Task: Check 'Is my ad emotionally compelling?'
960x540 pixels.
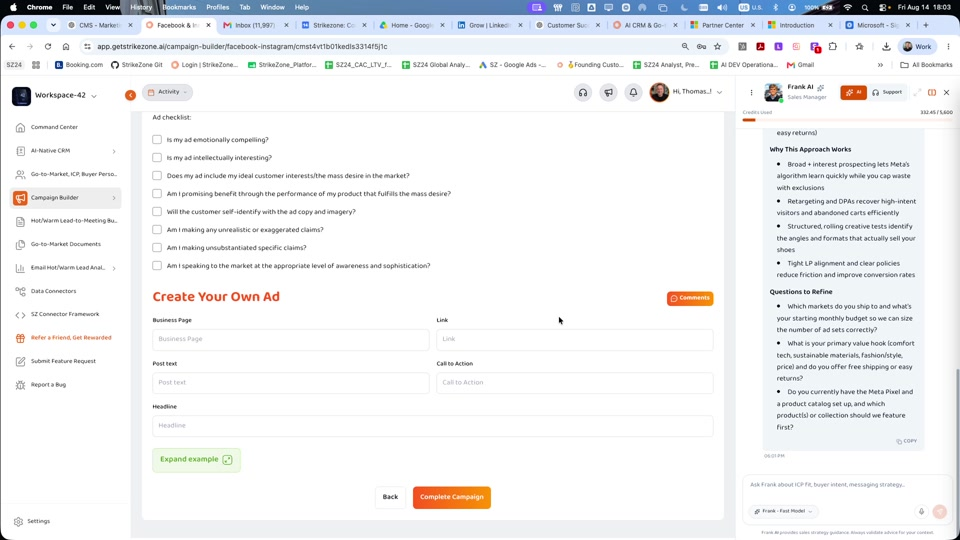Action: coord(157,140)
